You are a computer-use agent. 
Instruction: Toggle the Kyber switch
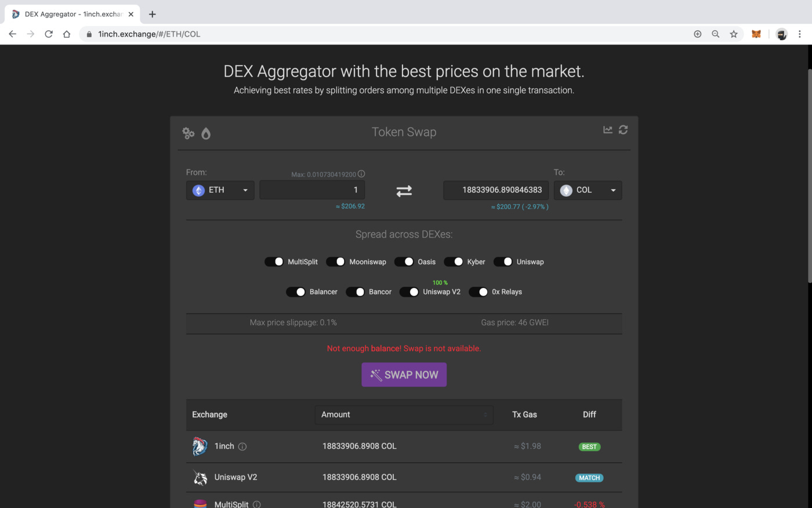pyautogui.click(x=454, y=262)
